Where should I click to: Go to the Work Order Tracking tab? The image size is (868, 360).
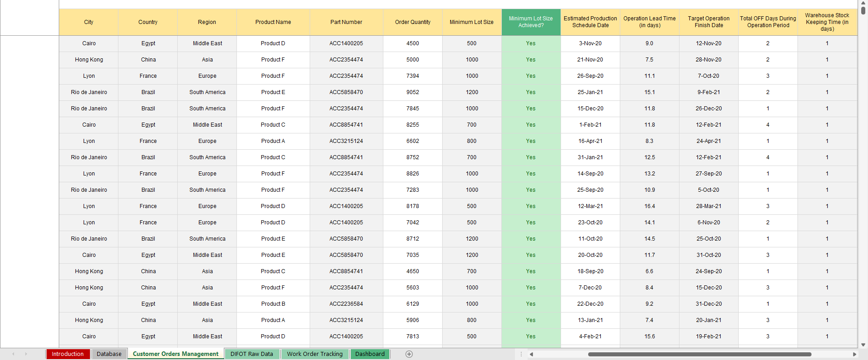coord(315,354)
